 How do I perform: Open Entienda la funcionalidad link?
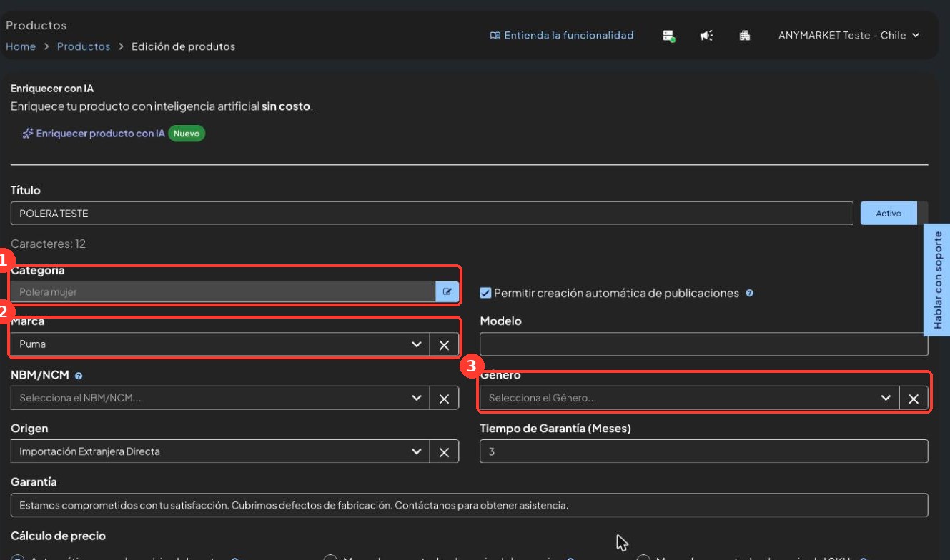(x=569, y=36)
